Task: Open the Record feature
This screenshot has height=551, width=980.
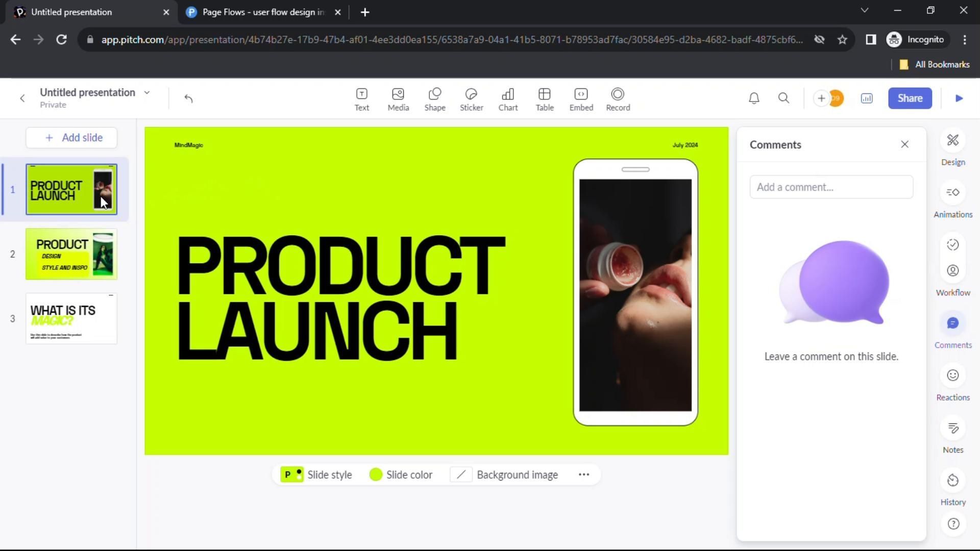Action: point(618,98)
